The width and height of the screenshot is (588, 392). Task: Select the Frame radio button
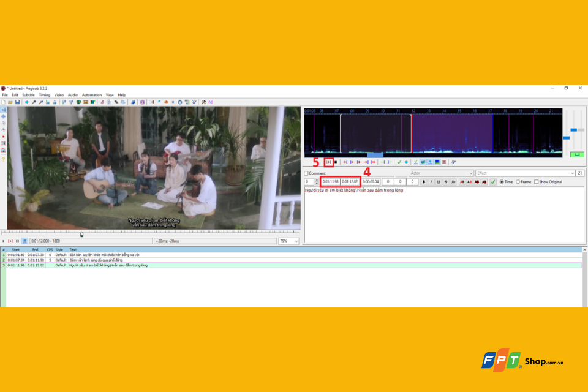[x=518, y=182]
